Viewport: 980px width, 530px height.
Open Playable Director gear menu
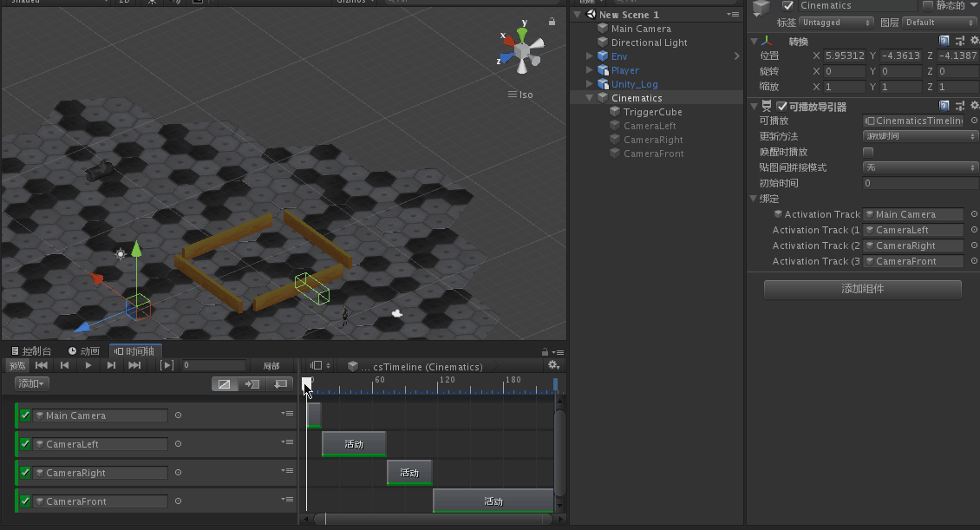(x=975, y=106)
